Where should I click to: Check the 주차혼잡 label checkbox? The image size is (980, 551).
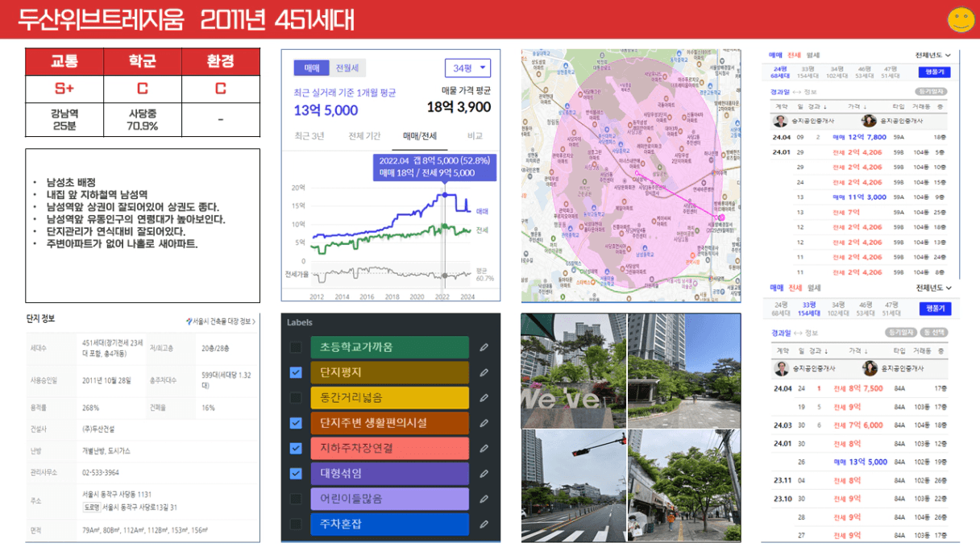[296, 524]
